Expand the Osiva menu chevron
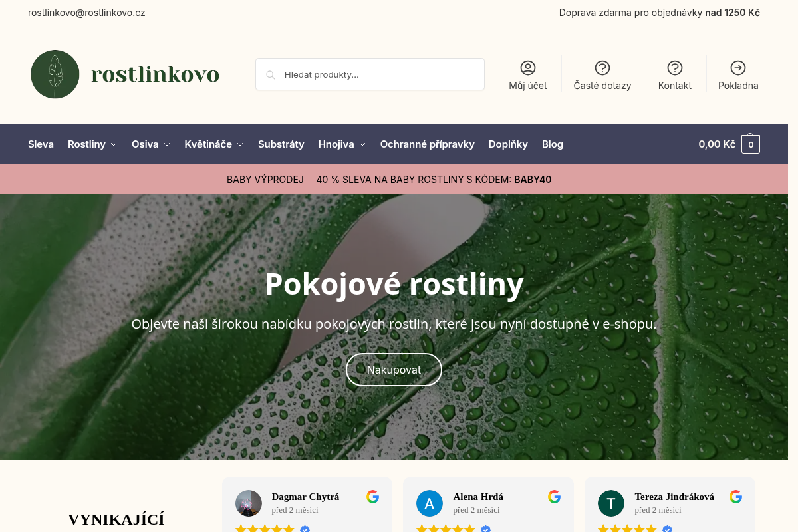The width and height of the screenshot is (798, 532). (x=167, y=144)
